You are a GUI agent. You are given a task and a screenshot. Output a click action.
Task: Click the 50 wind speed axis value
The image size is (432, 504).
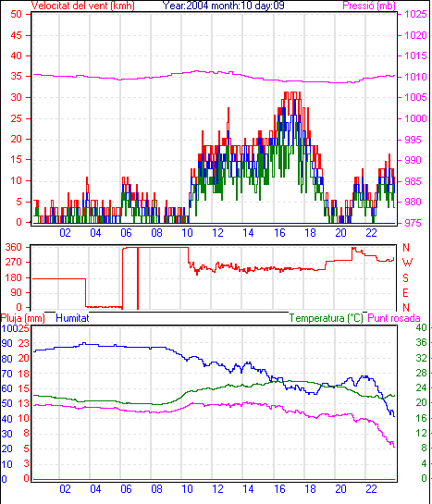coord(16,14)
